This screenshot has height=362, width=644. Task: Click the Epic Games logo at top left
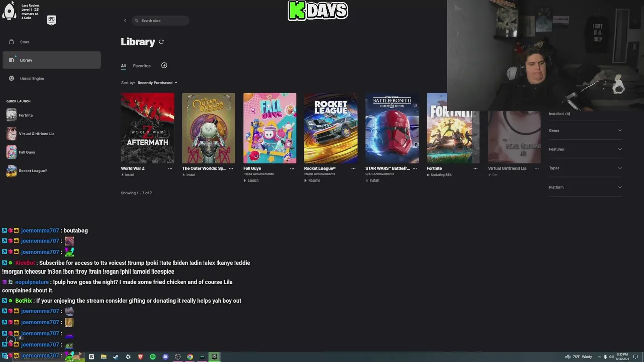click(51, 20)
